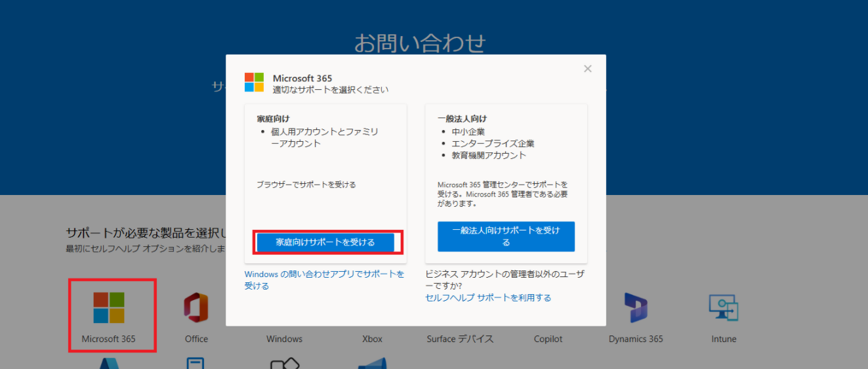Select the Windows product label

pyautogui.click(x=284, y=339)
